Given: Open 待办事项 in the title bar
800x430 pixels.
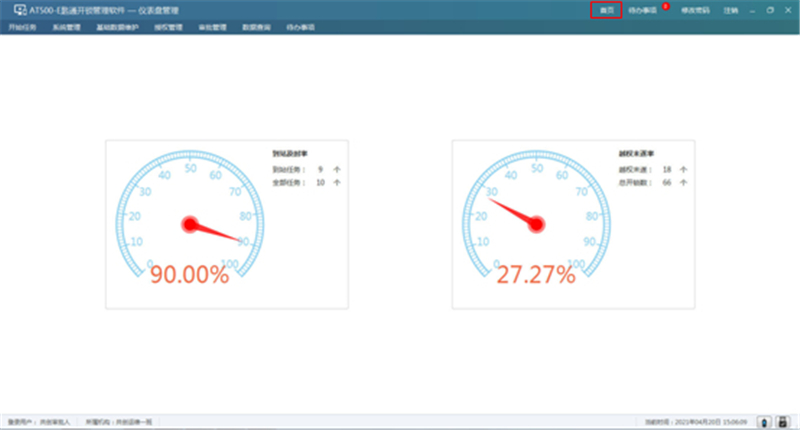Looking at the screenshot, I should coord(643,10).
